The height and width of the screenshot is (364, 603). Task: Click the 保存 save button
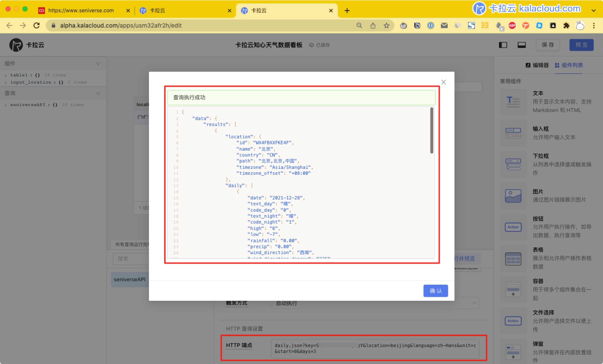pyautogui.click(x=549, y=45)
